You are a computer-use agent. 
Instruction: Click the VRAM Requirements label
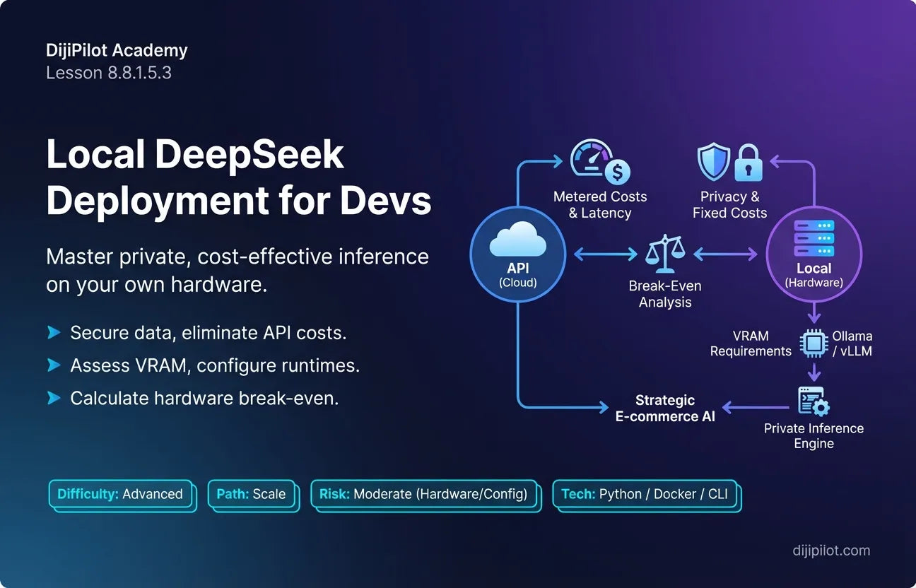pyautogui.click(x=751, y=343)
